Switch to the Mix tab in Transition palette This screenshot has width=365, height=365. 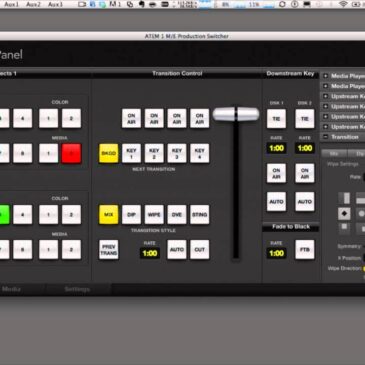coord(334,154)
